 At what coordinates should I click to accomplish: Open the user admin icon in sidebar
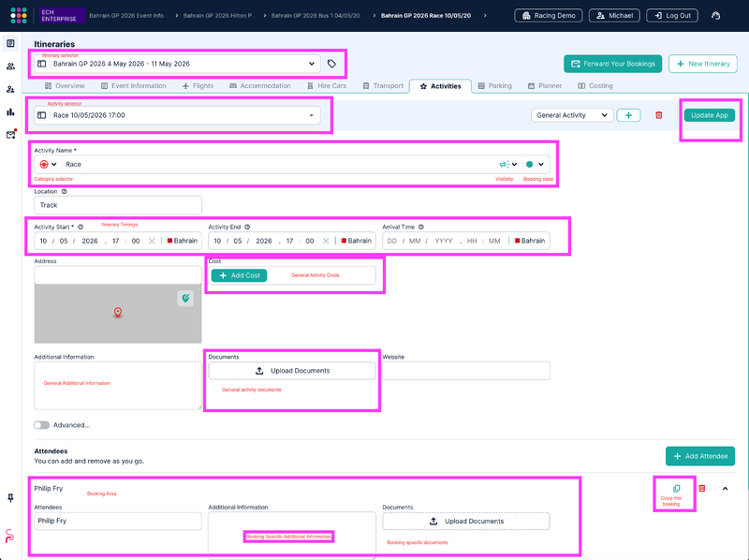point(10,89)
